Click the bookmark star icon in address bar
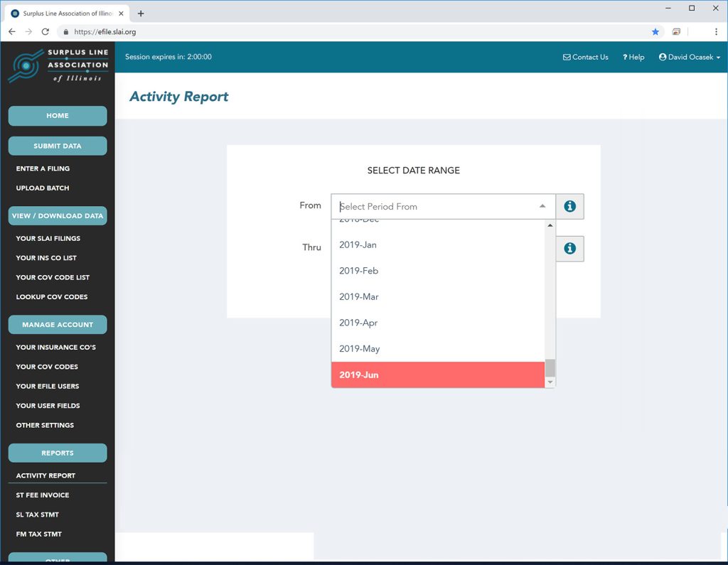The width and height of the screenshot is (728, 565). tap(655, 32)
